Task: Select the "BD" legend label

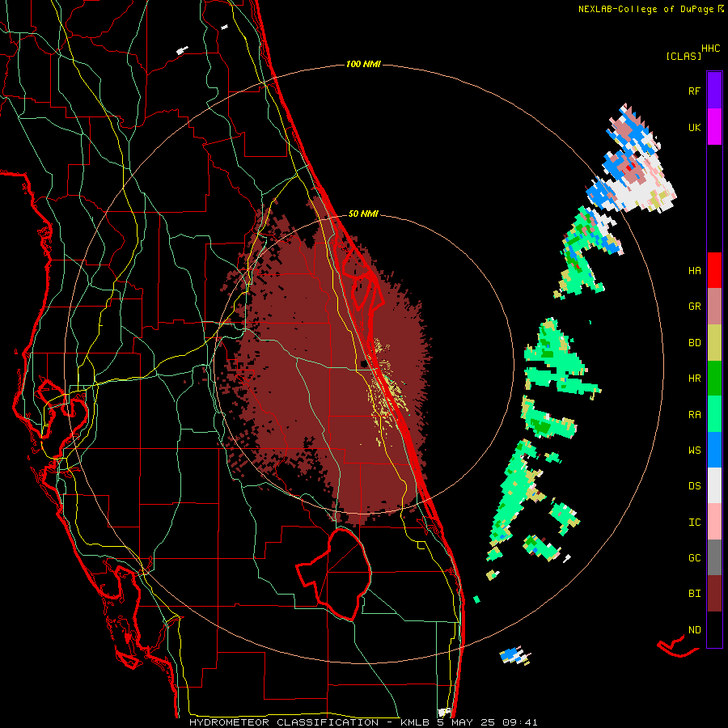Action: tap(694, 343)
